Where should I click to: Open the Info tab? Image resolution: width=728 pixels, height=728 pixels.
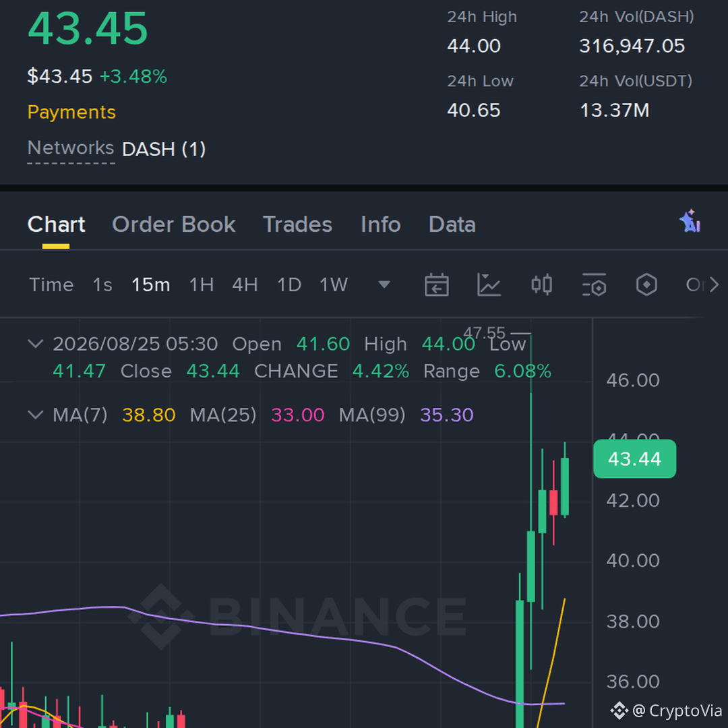click(x=381, y=224)
